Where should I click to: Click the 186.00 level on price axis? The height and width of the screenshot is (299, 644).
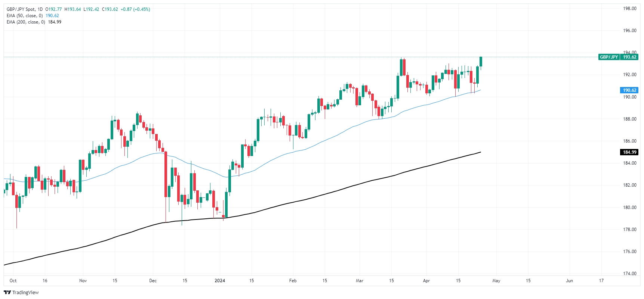coord(629,141)
